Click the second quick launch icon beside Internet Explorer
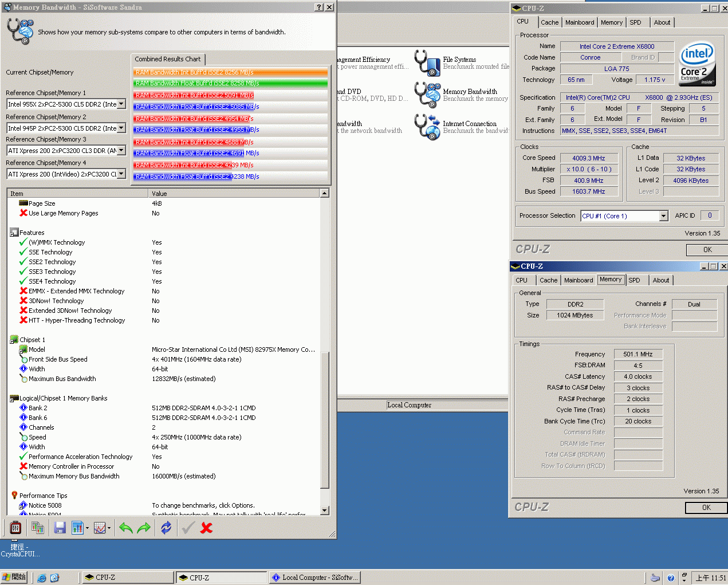The height and width of the screenshot is (585, 728). (54, 578)
